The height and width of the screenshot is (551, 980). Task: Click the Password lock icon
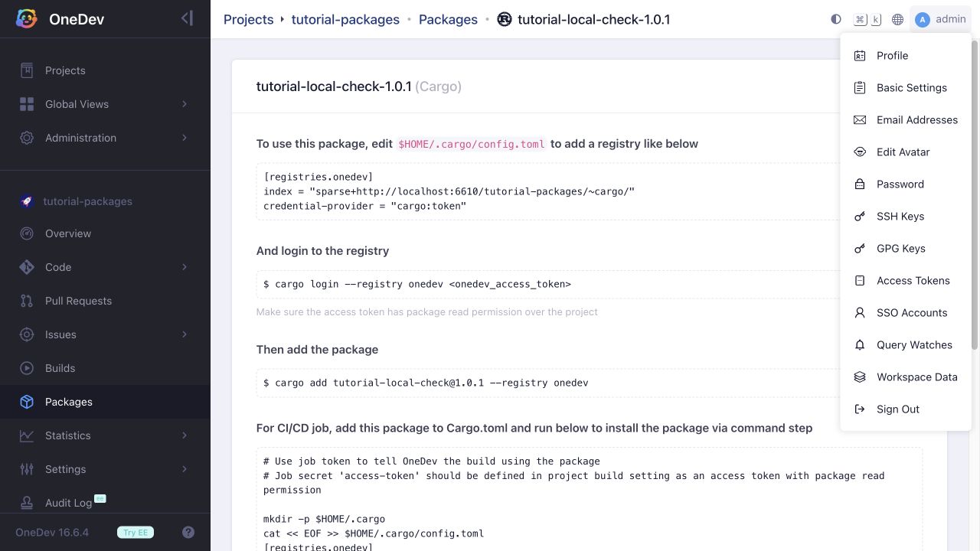(860, 184)
